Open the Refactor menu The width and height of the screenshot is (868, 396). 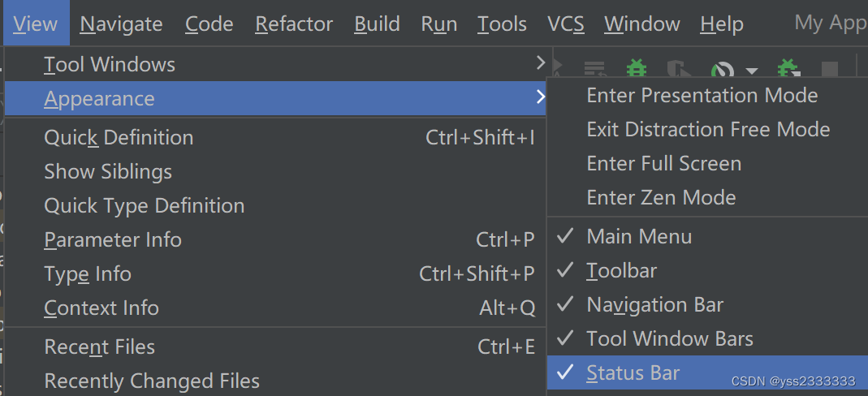294,24
